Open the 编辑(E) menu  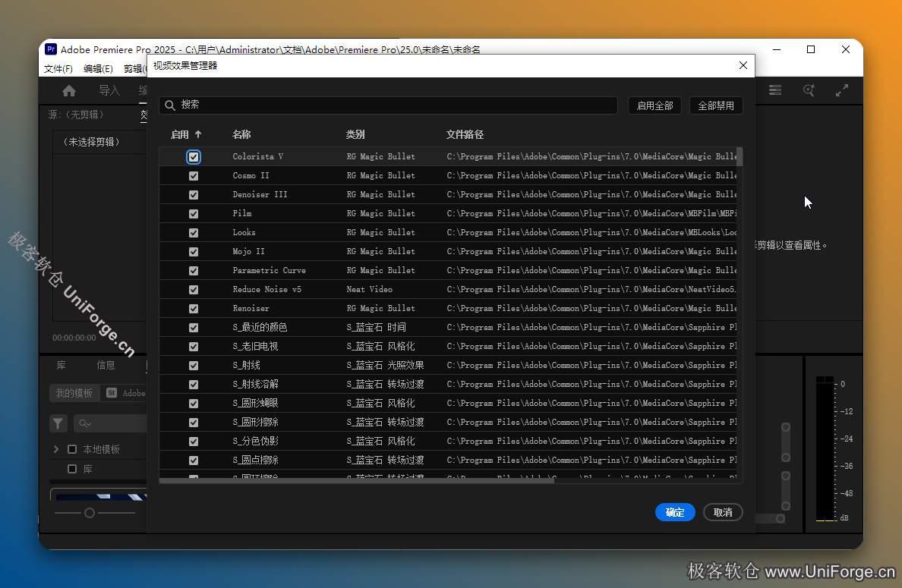click(x=98, y=68)
